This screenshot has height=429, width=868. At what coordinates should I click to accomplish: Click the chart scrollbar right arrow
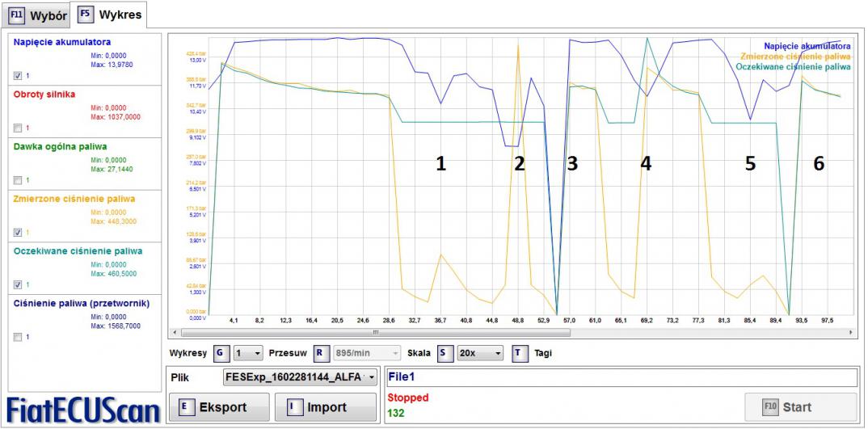(x=850, y=333)
